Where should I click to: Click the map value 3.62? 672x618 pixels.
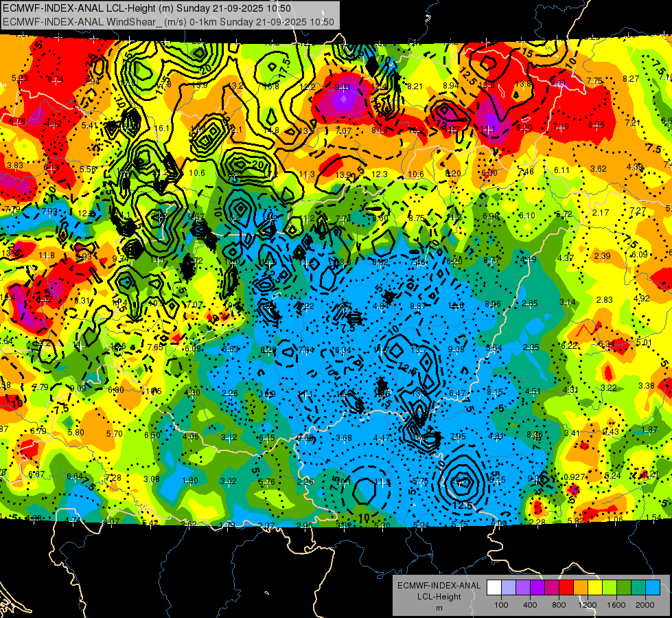coord(599,168)
